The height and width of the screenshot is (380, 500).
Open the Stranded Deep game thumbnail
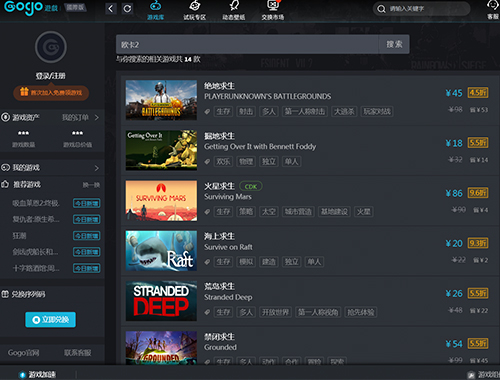pyautogui.click(x=161, y=301)
